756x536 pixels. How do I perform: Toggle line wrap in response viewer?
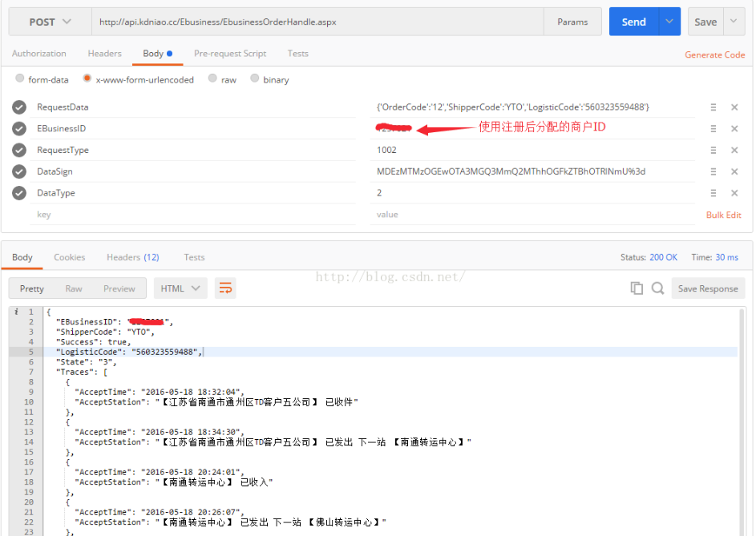pos(225,288)
